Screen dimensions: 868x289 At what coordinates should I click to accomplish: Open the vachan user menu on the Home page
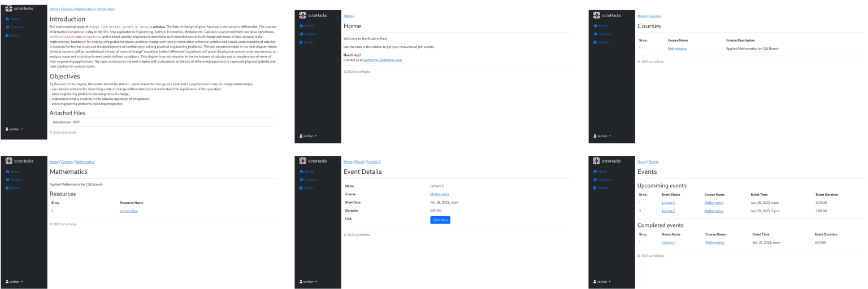(x=308, y=136)
